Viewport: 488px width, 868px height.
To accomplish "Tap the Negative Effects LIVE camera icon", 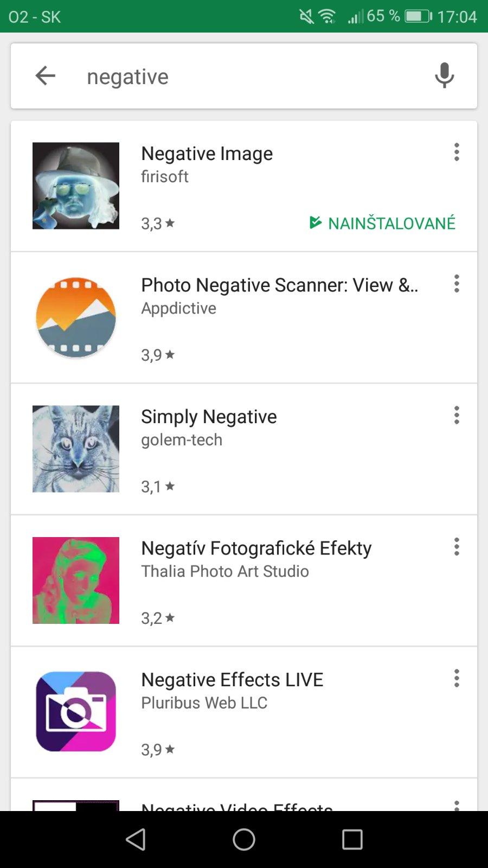I will 76,712.
